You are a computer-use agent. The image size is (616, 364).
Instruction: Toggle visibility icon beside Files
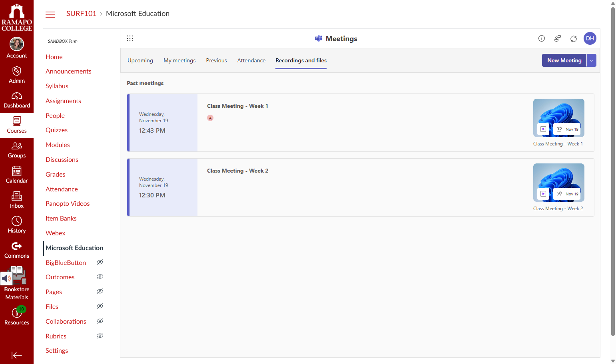click(x=100, y=306)
